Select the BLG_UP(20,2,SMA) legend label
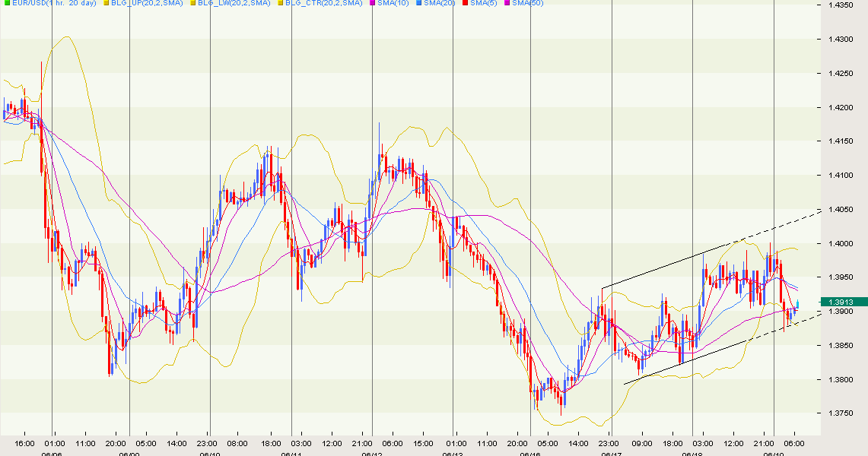 pyautogui.click(x=147, y=3)
